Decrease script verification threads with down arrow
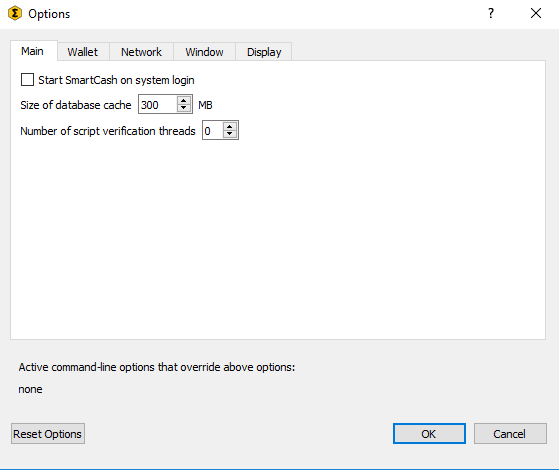This screenshot has height=470, width=559. click(230, 134)
